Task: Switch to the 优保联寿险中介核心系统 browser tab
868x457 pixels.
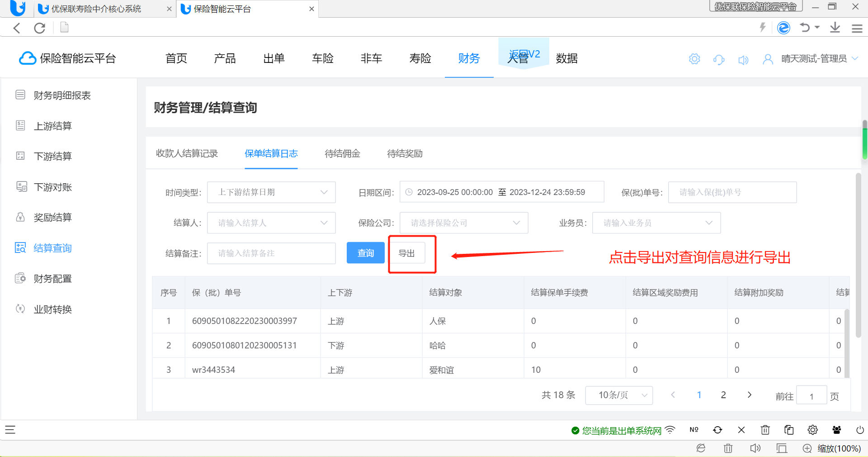Action: coord(96,9)
